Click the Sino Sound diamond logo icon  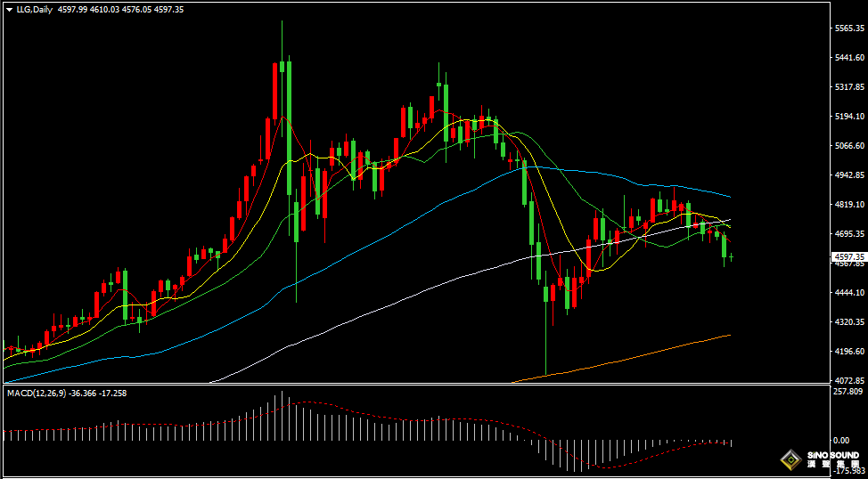pyautogui.click(x=790, y=459)
